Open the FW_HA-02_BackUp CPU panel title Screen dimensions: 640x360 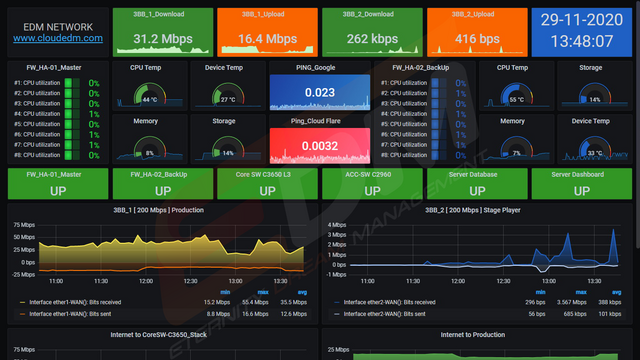(x=420, y=68)
